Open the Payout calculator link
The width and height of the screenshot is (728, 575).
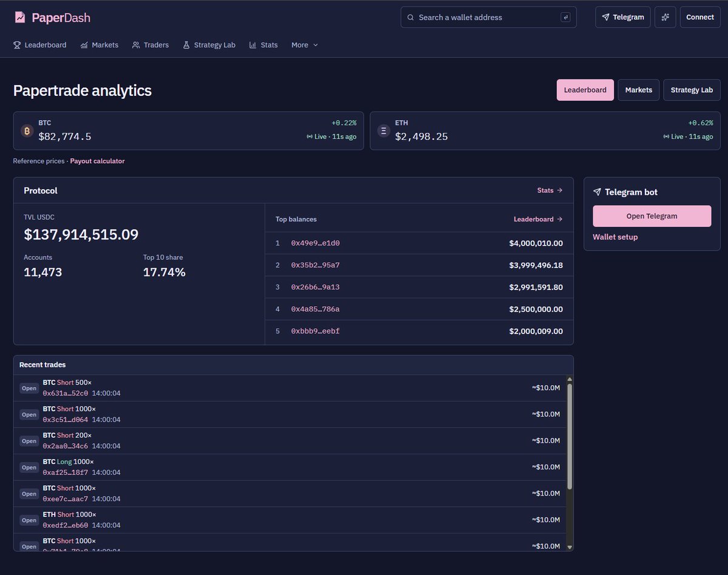click(x=97, y=161)
